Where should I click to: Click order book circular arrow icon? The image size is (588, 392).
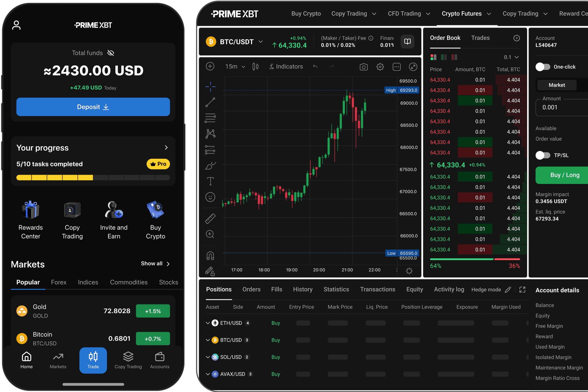pos(517,38)
